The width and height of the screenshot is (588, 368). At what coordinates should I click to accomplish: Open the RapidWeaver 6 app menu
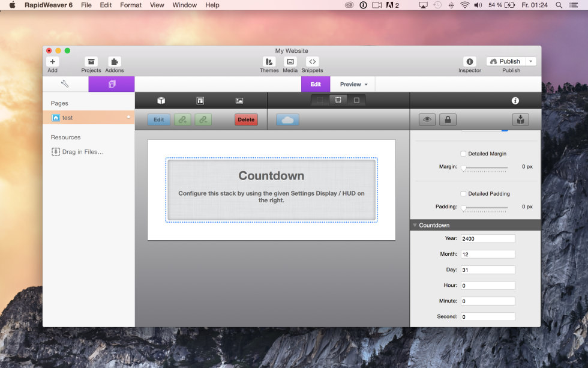pyautogui.click(x=49, y=5)
